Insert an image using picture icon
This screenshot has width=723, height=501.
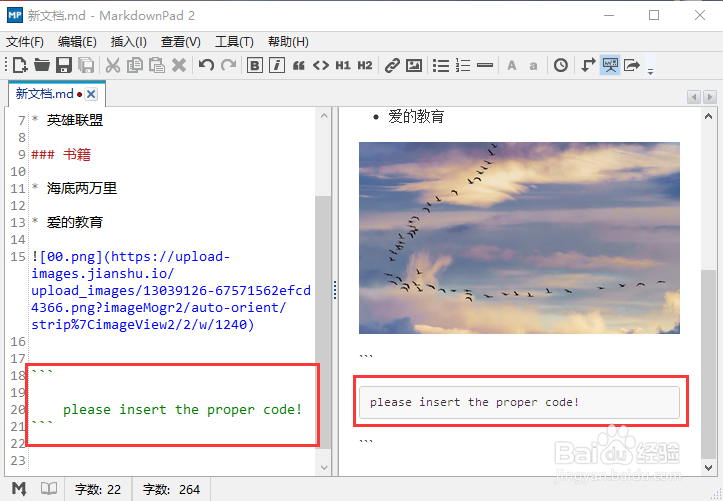pyautogui.click(x=414, y=65)
